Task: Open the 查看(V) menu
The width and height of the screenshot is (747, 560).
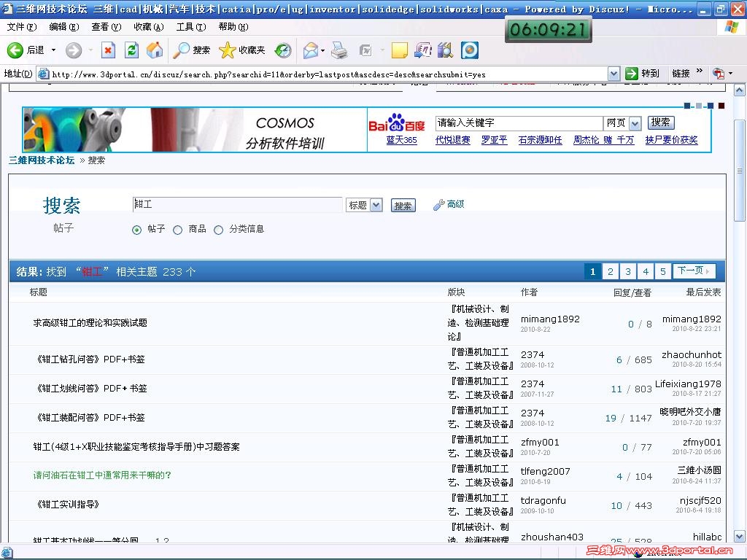Action: pos(107,27)
